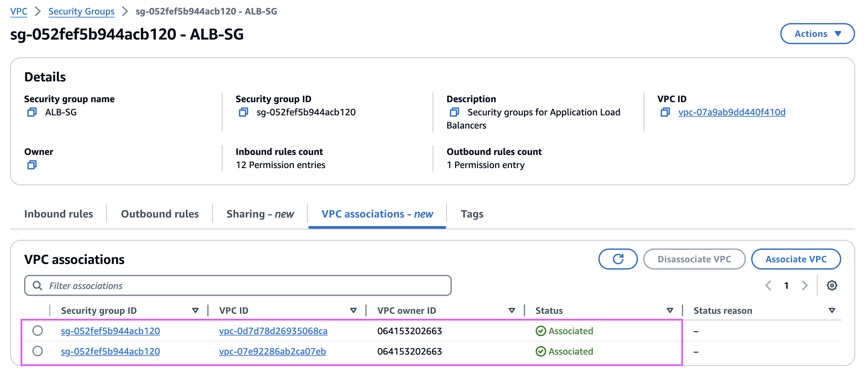The width and height of the screenshot is (868, 379).
Task: Open table preferences gear icon
Action: coord(831,285)
